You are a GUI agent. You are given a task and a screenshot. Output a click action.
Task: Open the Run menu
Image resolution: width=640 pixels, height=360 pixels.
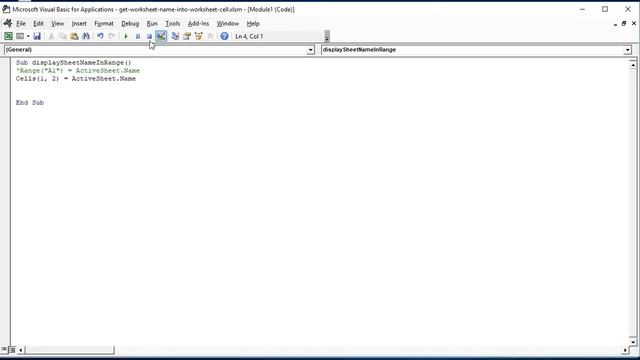pos(152,24)
